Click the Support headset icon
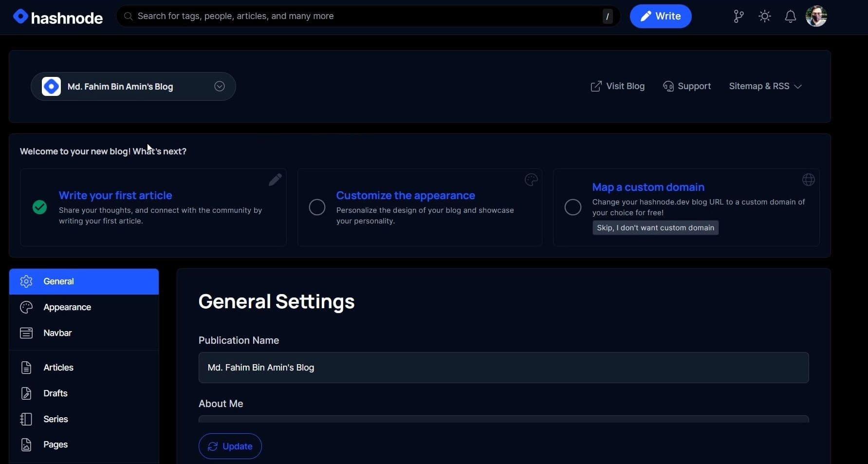Viewport: 868px width, 464px height. [x=668, y=86]
